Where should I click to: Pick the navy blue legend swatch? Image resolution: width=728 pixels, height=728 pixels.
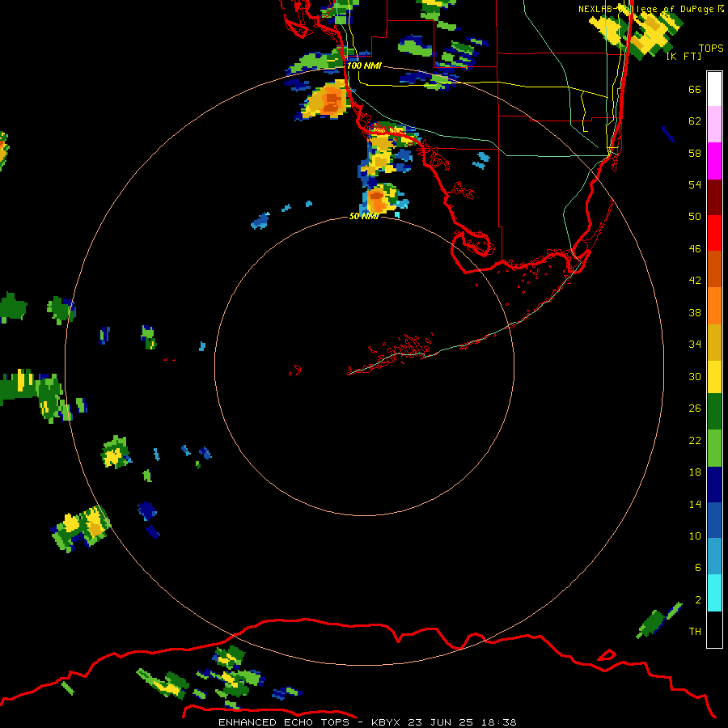coord(714,485)
